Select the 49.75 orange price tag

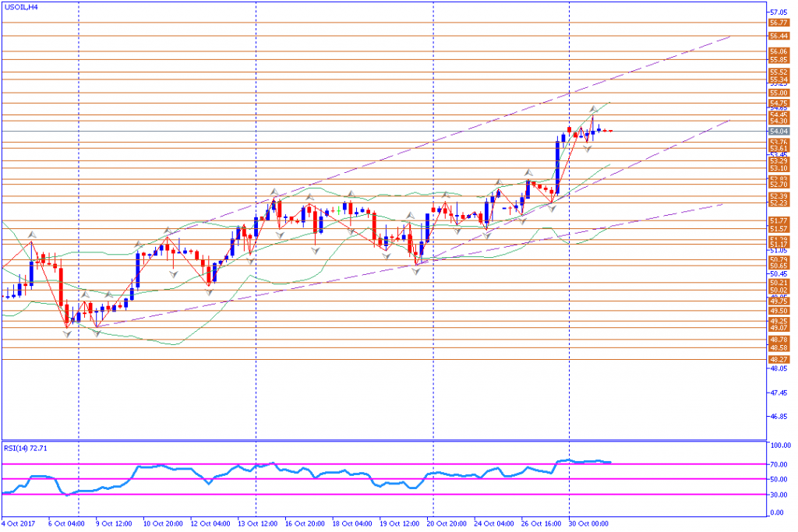779,301
